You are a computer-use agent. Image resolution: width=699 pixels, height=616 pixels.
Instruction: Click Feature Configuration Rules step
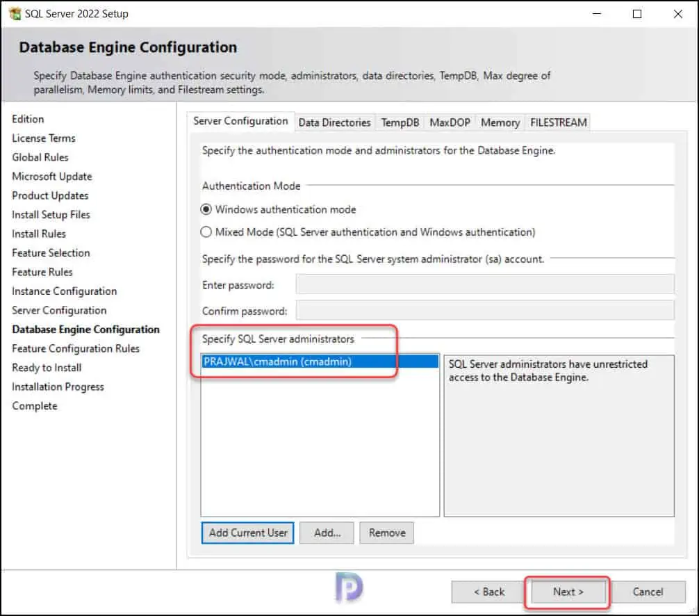pyautogui.click(x=76, y=349)
